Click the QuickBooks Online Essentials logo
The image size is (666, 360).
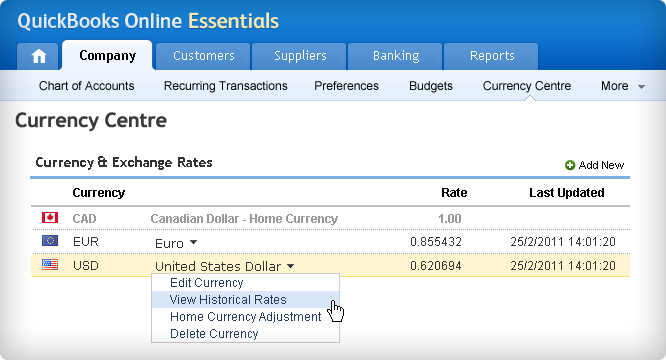[x=148, y=21]
